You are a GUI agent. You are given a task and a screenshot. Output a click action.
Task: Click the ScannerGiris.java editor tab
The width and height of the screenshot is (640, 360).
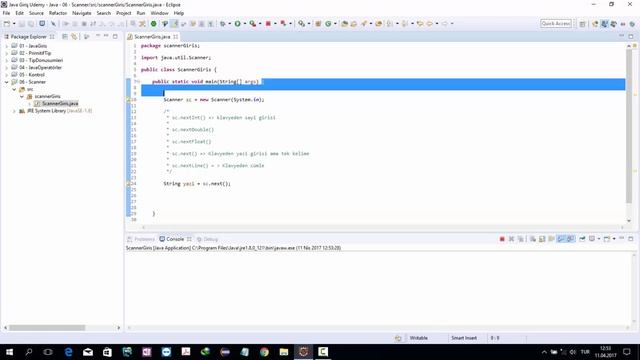pyautogui.click(x=152, y=37)
